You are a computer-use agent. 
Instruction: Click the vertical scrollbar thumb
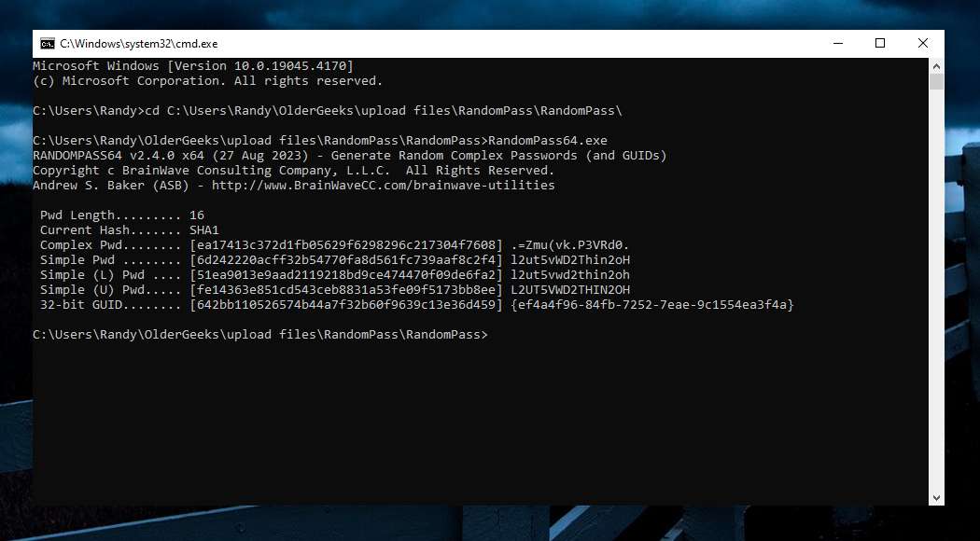click(x=936, y=82)
